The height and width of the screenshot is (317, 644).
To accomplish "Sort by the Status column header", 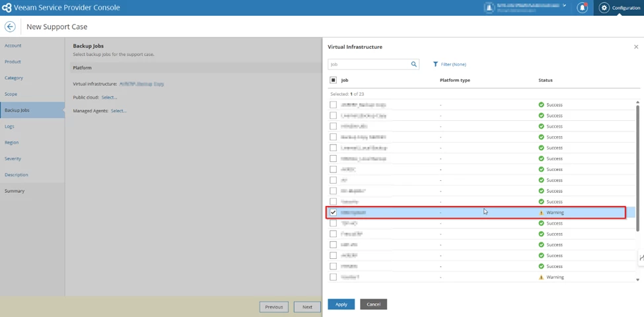I will [546, 80].
